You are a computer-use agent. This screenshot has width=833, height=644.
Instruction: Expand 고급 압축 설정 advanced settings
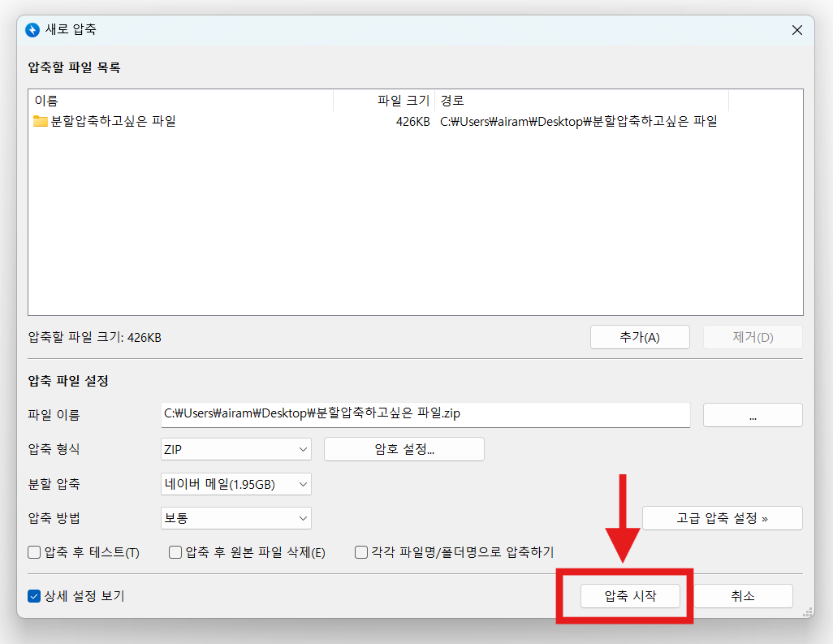click(722, 517)
